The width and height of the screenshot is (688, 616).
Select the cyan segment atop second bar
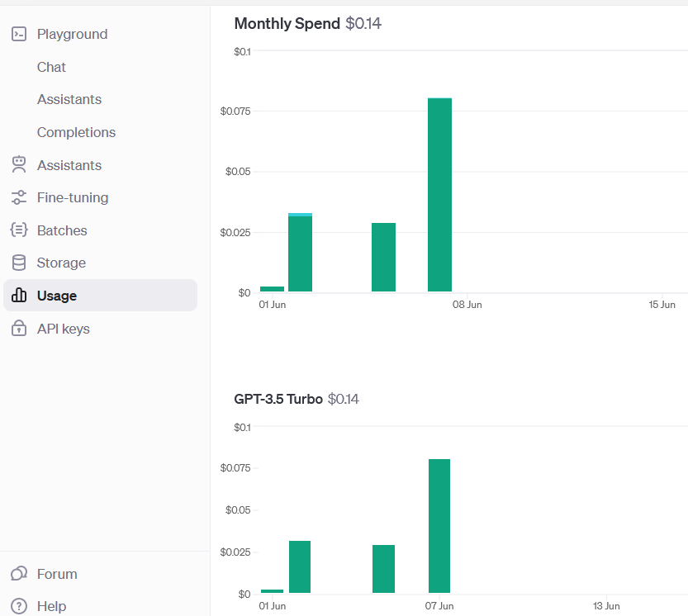[300, 215]
